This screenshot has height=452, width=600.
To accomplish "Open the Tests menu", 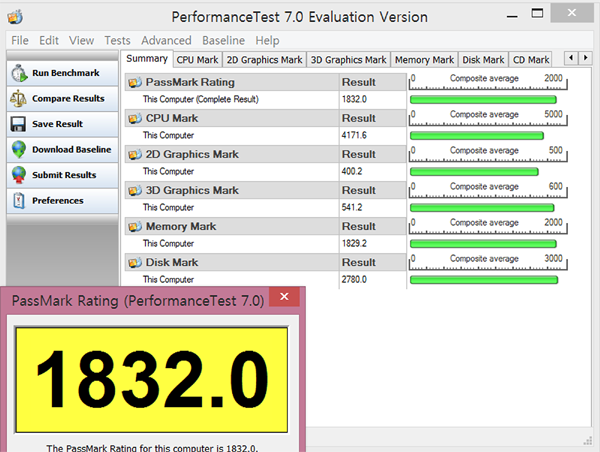I will tap(117, 41).
